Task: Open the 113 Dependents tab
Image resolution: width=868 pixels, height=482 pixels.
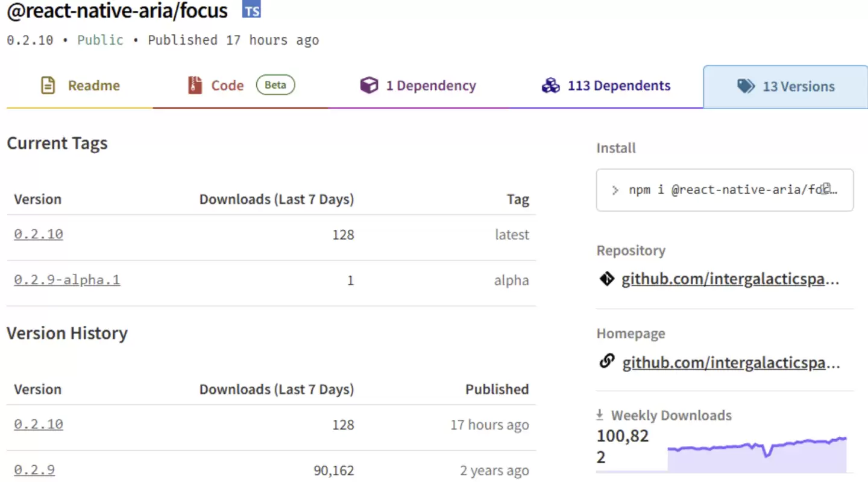Action: 619,86
